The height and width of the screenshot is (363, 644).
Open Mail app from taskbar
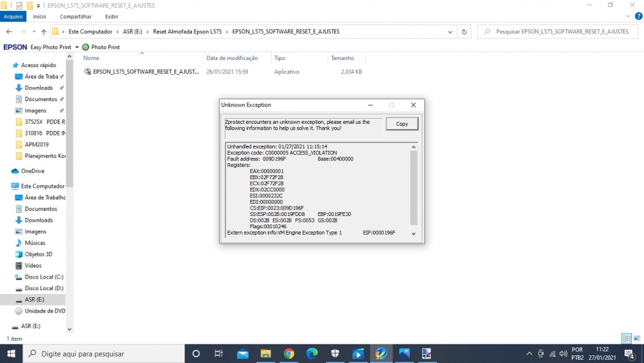tap(242, 353)
